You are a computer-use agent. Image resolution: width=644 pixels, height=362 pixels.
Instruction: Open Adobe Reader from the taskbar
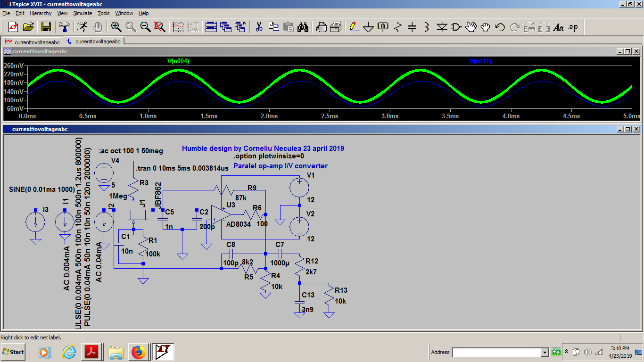[91, 352]
